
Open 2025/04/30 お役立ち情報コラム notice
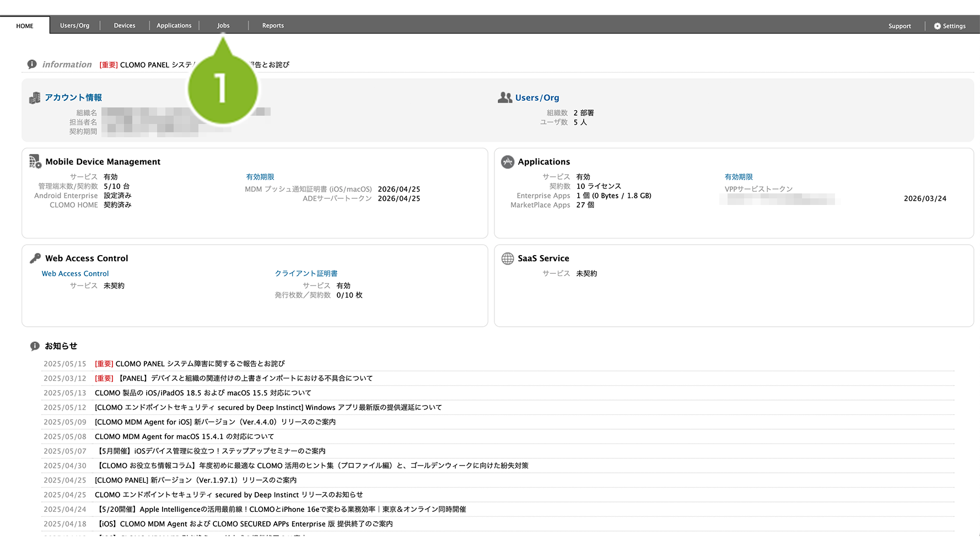pos(312,466)
